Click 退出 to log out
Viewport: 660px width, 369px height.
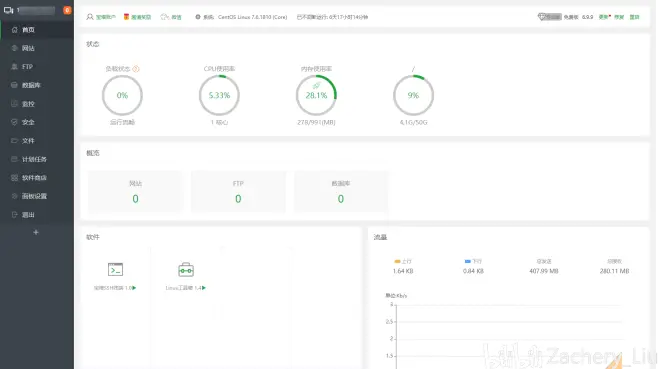37,215
